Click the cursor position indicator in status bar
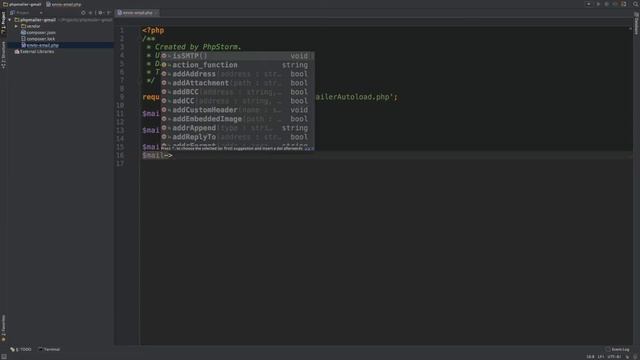This screenshot has width=640, height=360. pyautogui.click(x=590, y=357)
